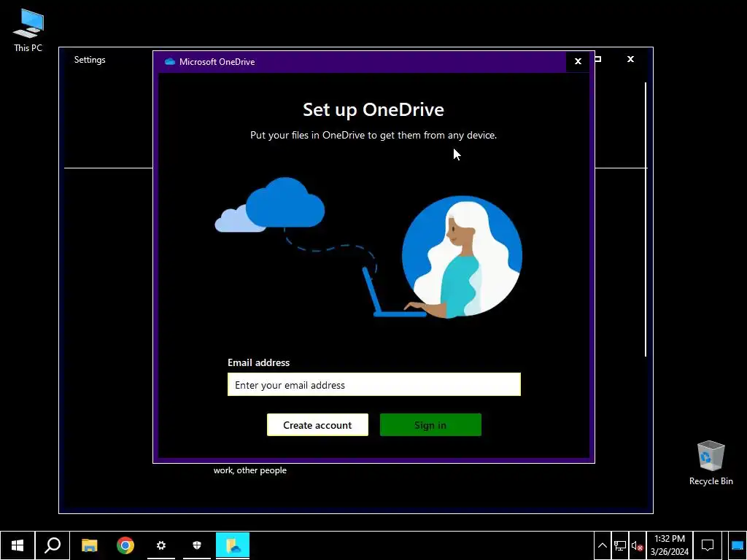Screen dimensions: 747x560
Task: Click the Email address input field
Action: 374,384
